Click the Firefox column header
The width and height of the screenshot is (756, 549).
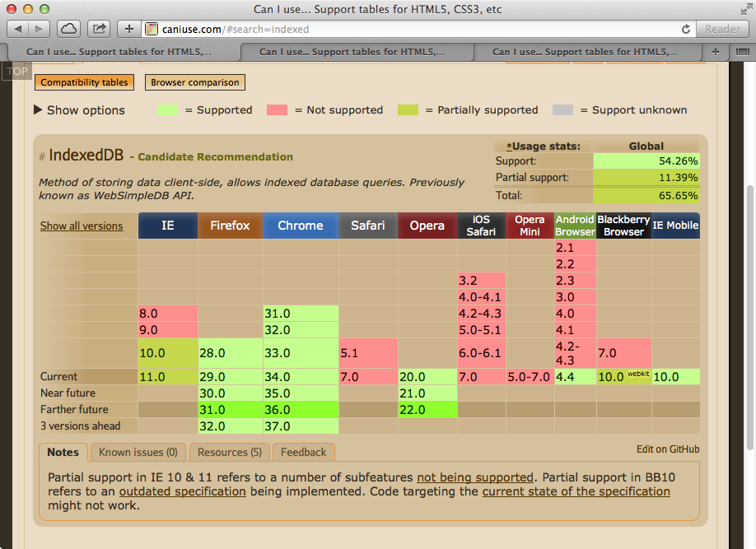[230, 226]
